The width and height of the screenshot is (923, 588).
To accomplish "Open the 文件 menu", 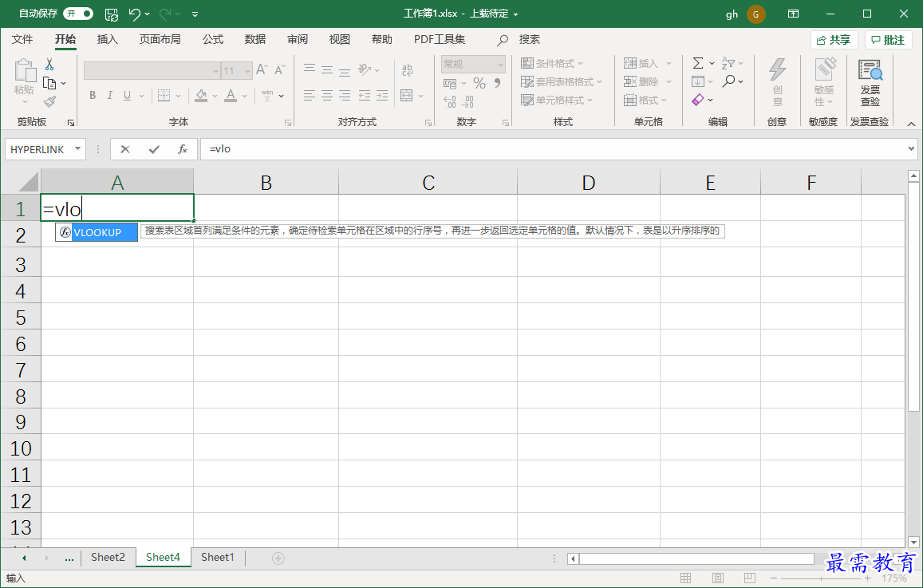I will coord(22,39).
